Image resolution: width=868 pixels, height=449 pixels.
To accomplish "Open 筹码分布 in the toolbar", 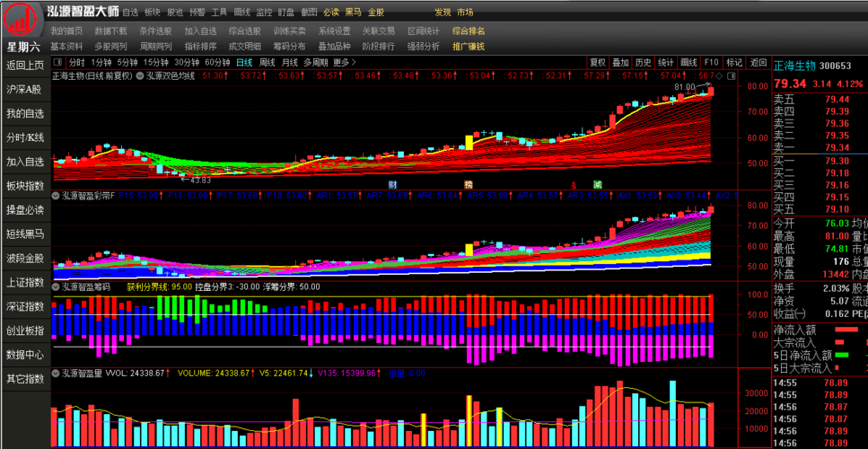I will pos(290,47).
